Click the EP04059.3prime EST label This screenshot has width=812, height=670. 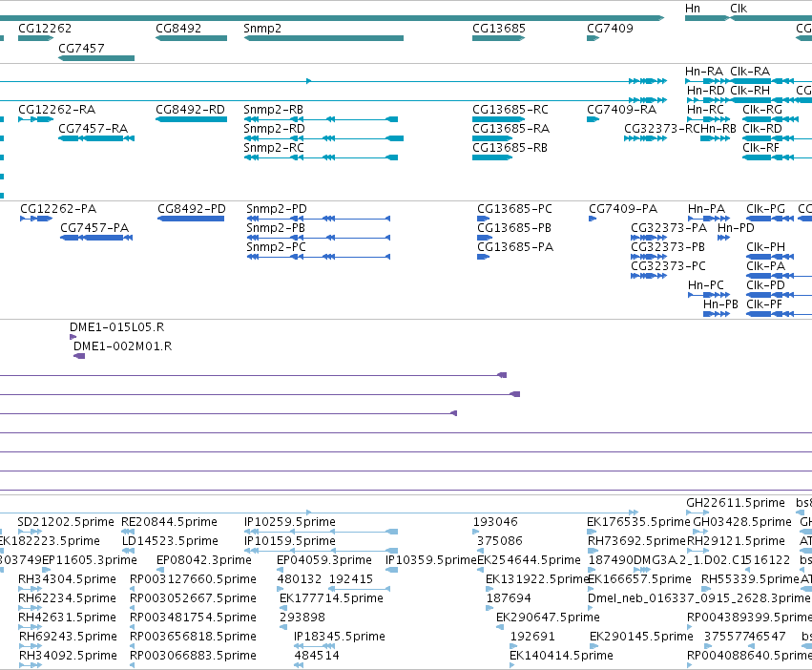(x=324, y=560)
